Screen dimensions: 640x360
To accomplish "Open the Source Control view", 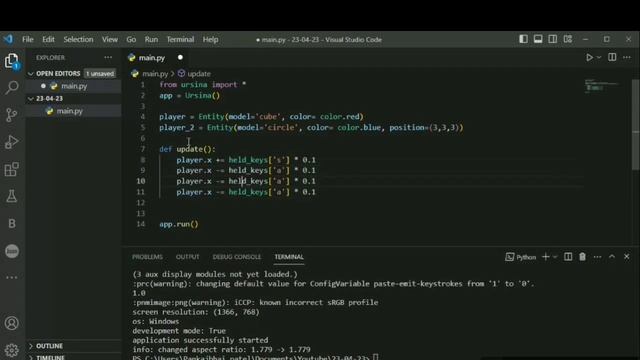I will [x=12, y=115].
